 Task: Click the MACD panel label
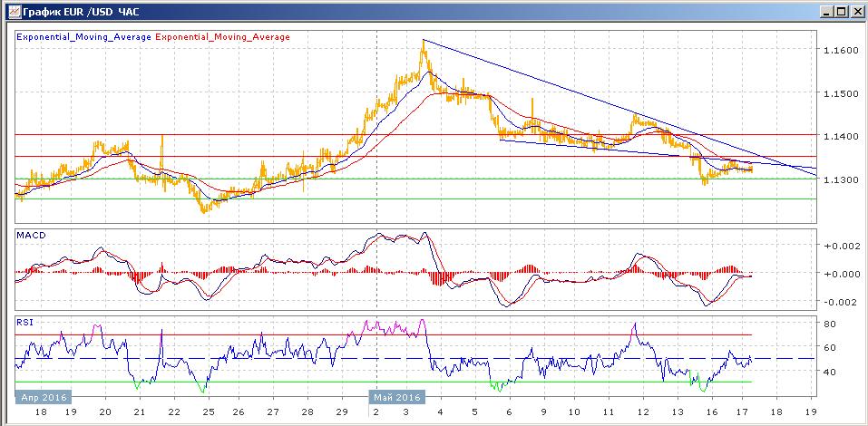(31, 236)
